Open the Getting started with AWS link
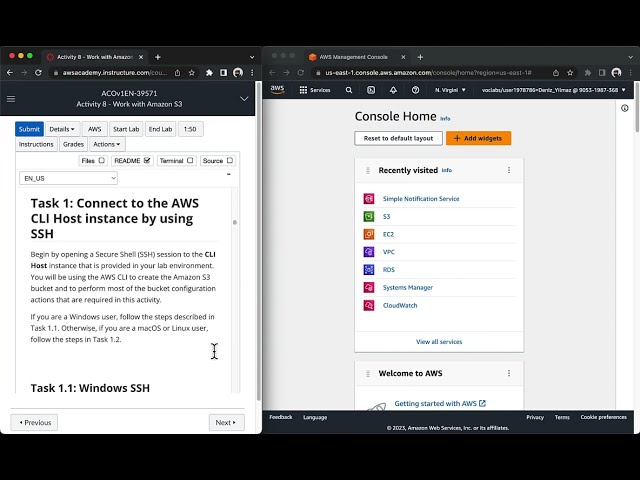The width and height of the screenshot is (640, 480). 440,403
